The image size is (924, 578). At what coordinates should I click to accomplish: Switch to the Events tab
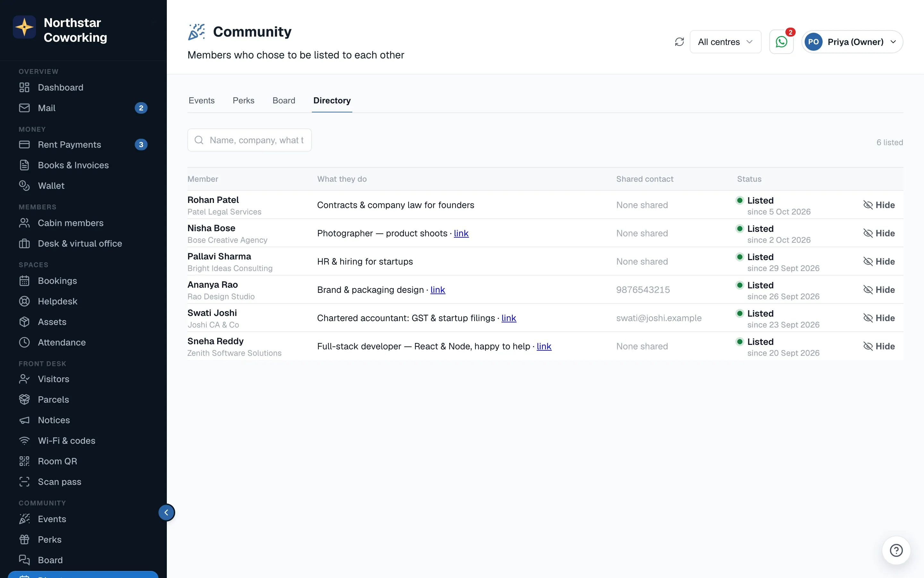pyautogui.click(x=201, y=101)
